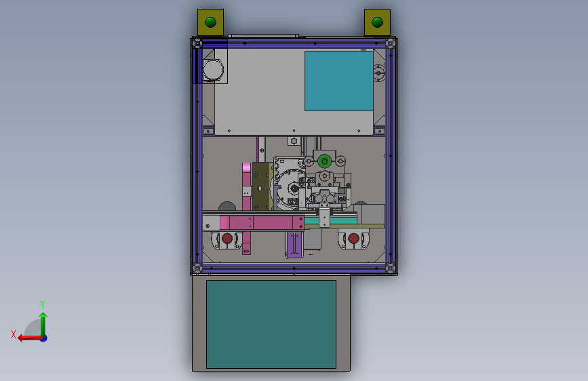Screen dimensions: 588x381
Task: Click the large teal panel at the bottom
Action: (x=271, y=324)
